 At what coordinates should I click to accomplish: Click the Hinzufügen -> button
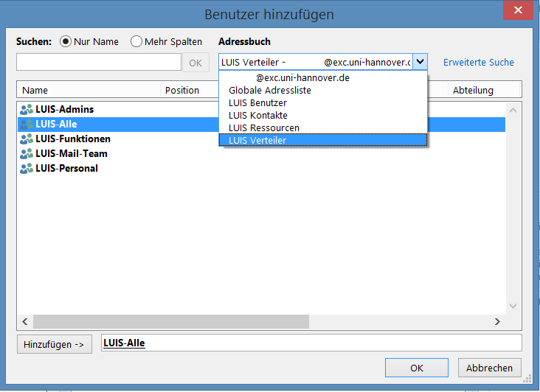click(55, 344)
